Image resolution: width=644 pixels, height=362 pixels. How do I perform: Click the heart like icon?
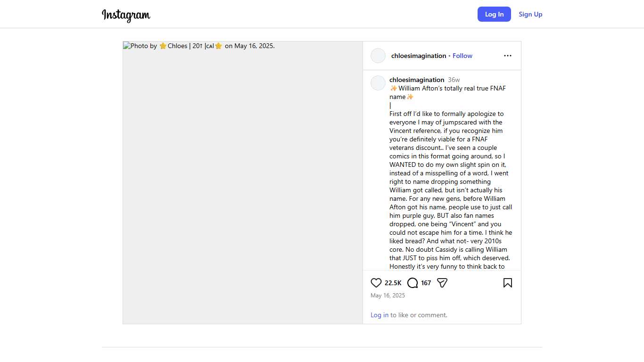(376, 283)
